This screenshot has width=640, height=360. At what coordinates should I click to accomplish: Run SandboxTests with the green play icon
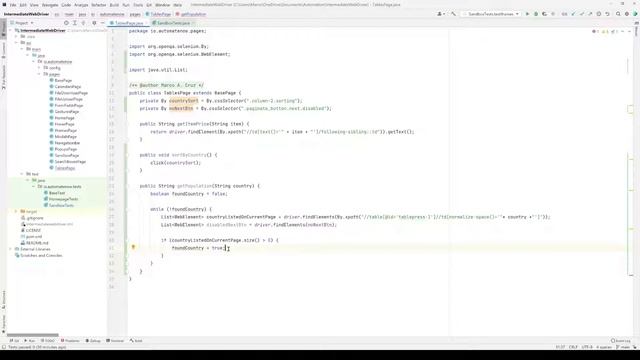[x=527, y=14]
